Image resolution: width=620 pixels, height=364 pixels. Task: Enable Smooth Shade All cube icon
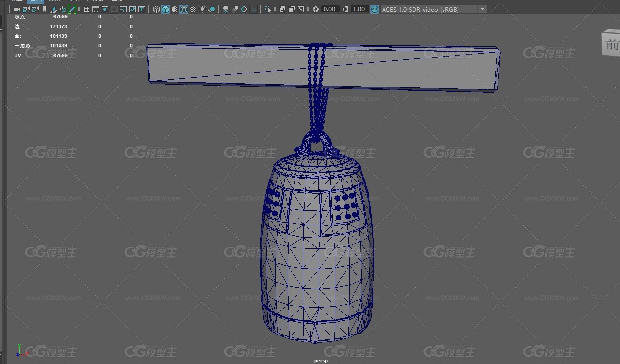pos(165,9)
